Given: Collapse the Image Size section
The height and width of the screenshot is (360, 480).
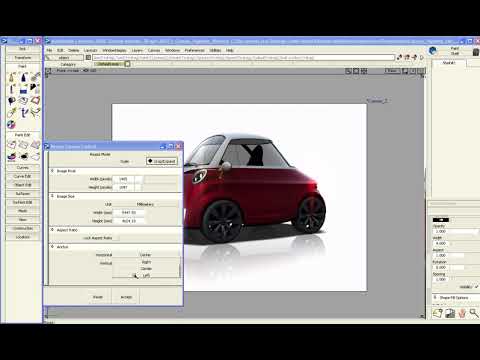Looking at the screenshot, I should 52,196.
